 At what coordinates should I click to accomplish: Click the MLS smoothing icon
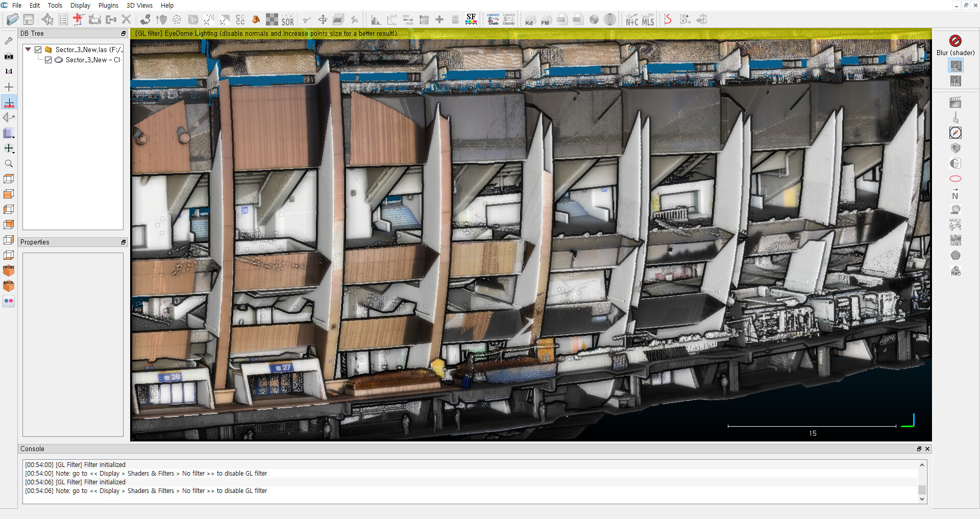(x=648, y=19)
